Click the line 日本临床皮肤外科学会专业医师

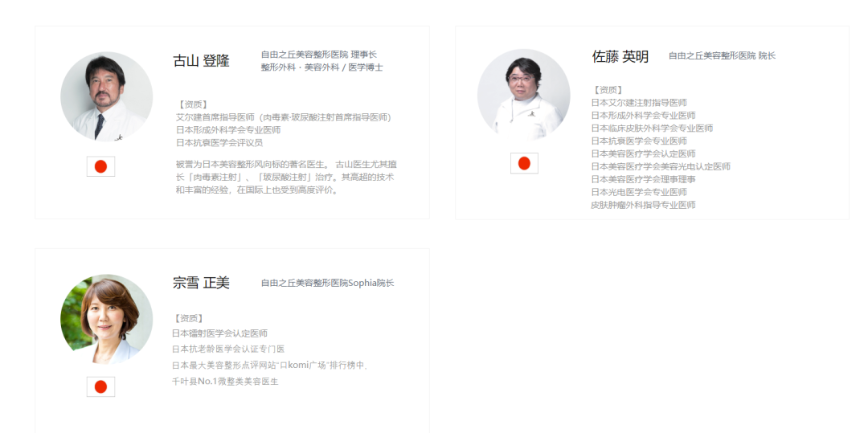click(652, 129)
